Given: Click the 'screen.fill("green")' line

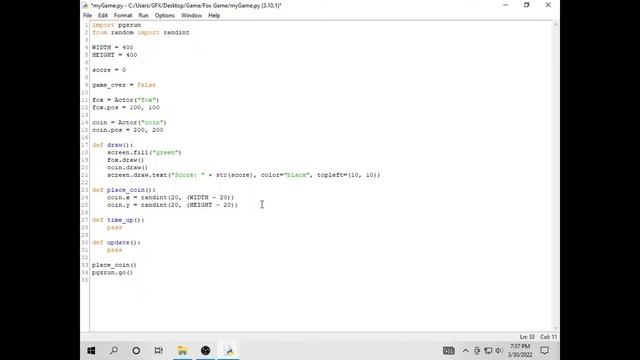Looking at the screenshot, I should (144, 153).
